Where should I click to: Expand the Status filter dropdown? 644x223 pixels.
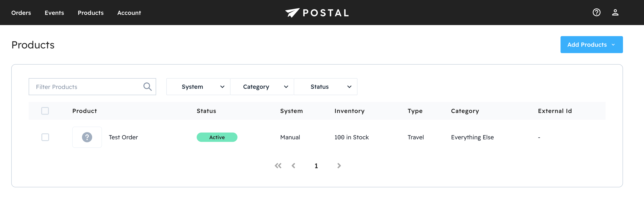click(x=325, y=87)
